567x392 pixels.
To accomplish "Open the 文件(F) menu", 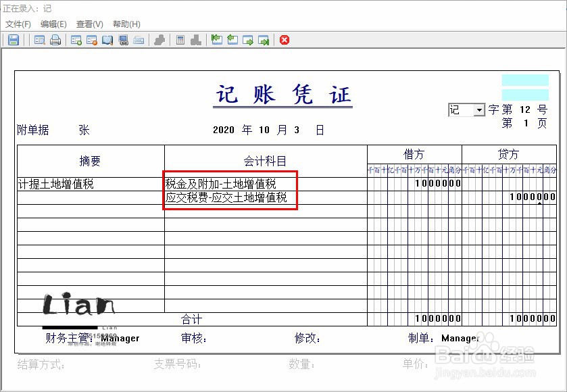I will coord(18,24).
